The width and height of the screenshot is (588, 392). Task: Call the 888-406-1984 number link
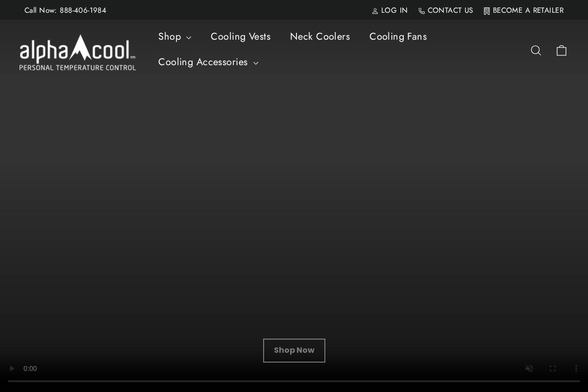coord(83,10)
